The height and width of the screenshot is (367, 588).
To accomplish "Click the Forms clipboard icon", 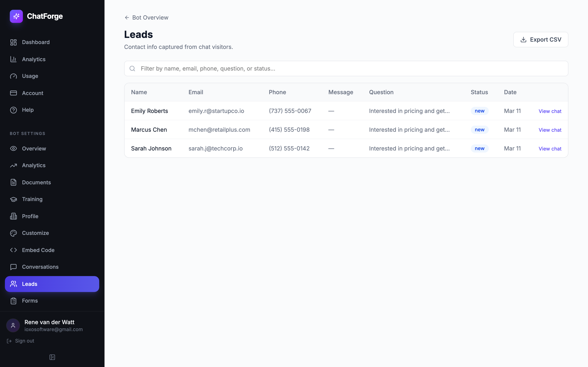I will click(x=13, y=301).
